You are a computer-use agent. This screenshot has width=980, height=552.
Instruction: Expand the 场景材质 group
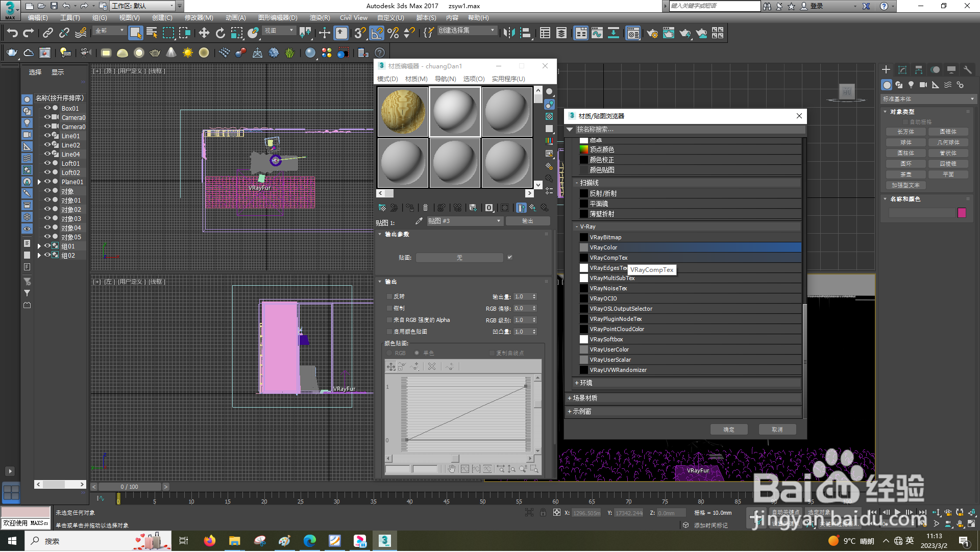point(570,398)
